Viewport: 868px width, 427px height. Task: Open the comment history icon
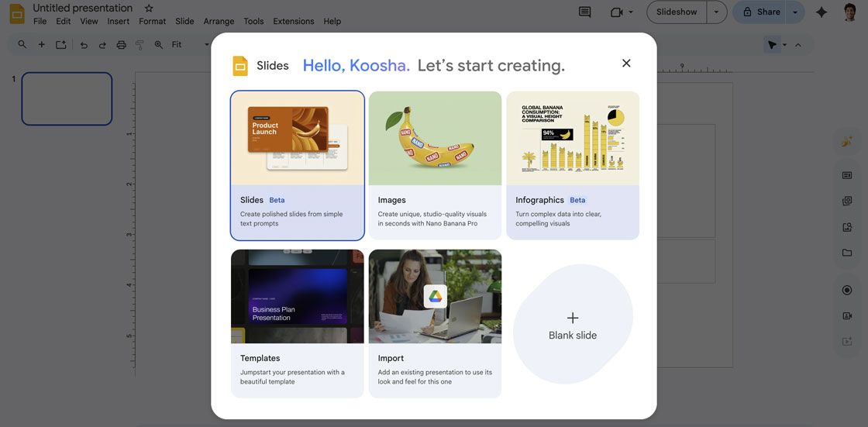[584, 12]
